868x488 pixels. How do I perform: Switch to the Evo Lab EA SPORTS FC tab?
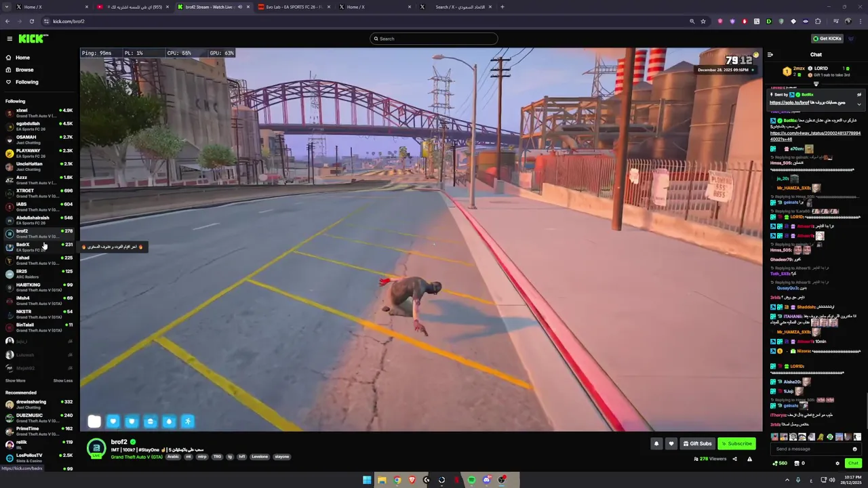(294, 7)
